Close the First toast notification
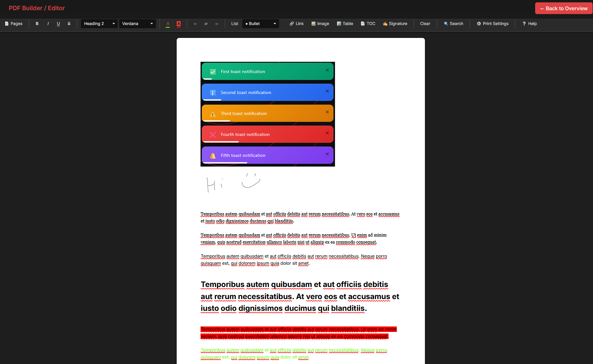Viewport: 593px width, 364px height. tap(327, 70)
